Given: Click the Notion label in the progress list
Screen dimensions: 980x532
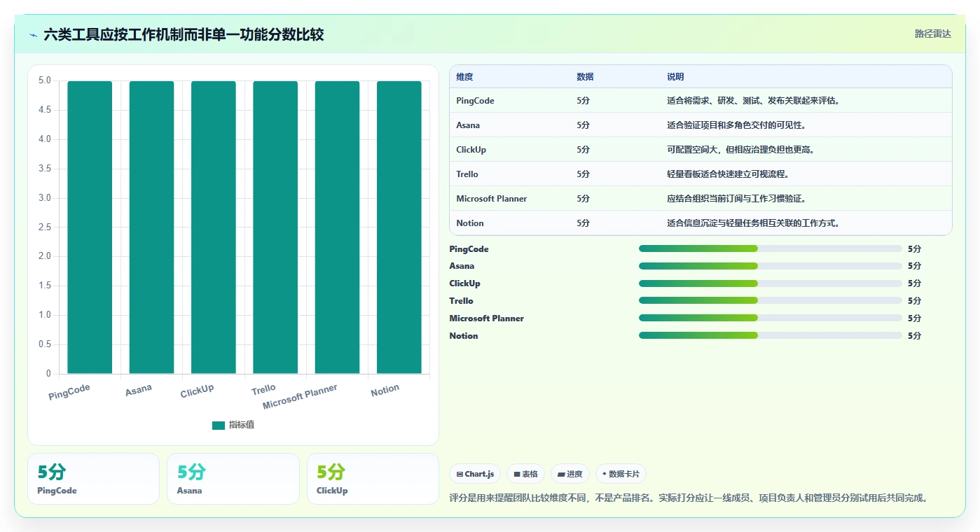Looking at the screenshot, I should pyautogui.click(x=464, y=336).
